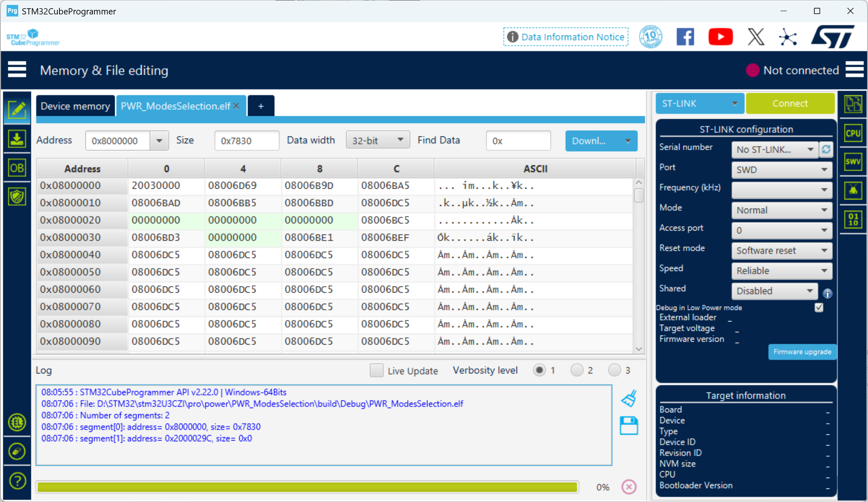This screenshot has width=868, height=502.
Task: Open the Mode Normal dropdown
Action: tap(781, 210)
